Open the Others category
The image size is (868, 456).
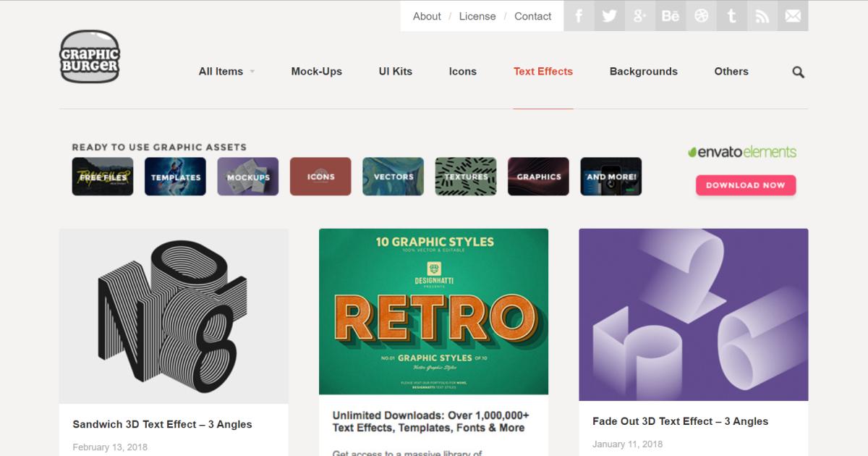[731, 71]
